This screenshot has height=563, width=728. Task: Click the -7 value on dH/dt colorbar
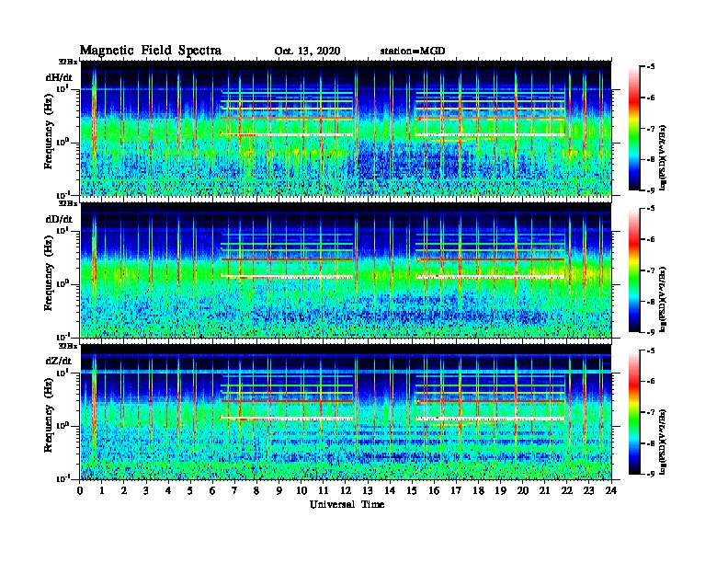651,129
